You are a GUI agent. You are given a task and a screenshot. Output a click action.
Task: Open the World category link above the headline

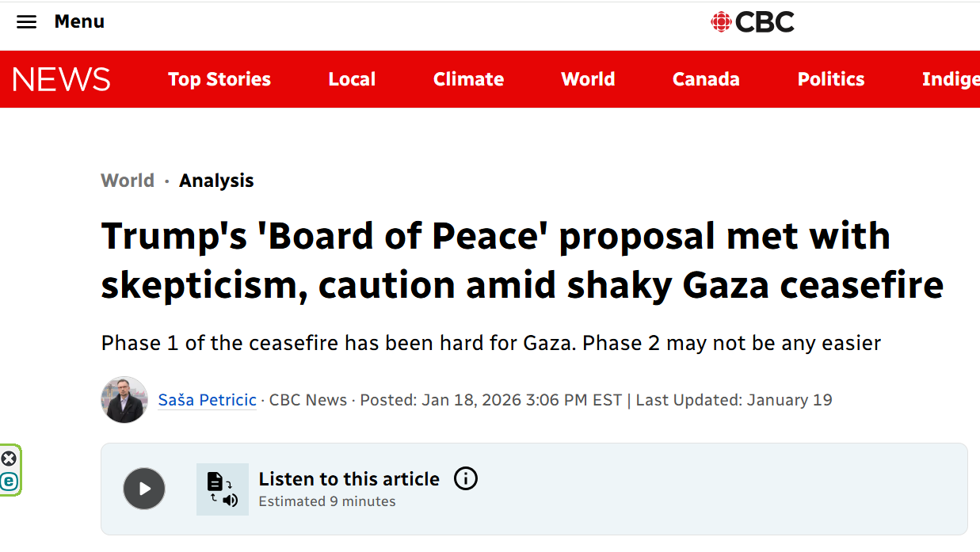point(127,181)
